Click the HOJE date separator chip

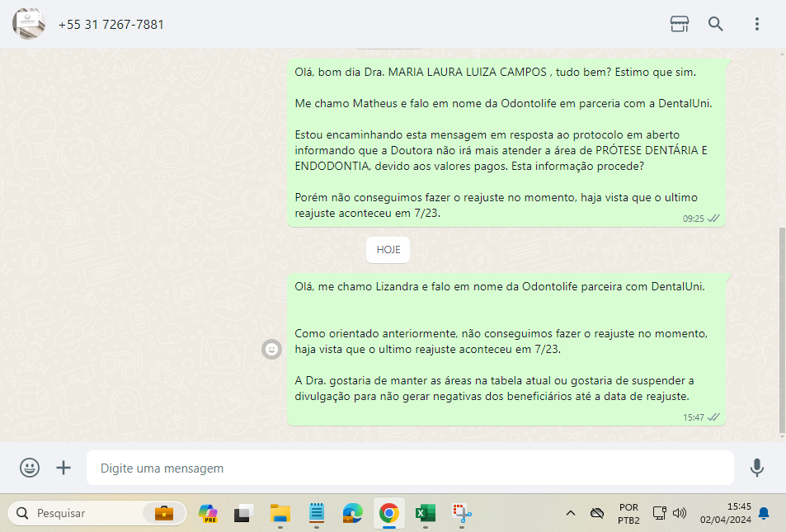coord(388,250)
